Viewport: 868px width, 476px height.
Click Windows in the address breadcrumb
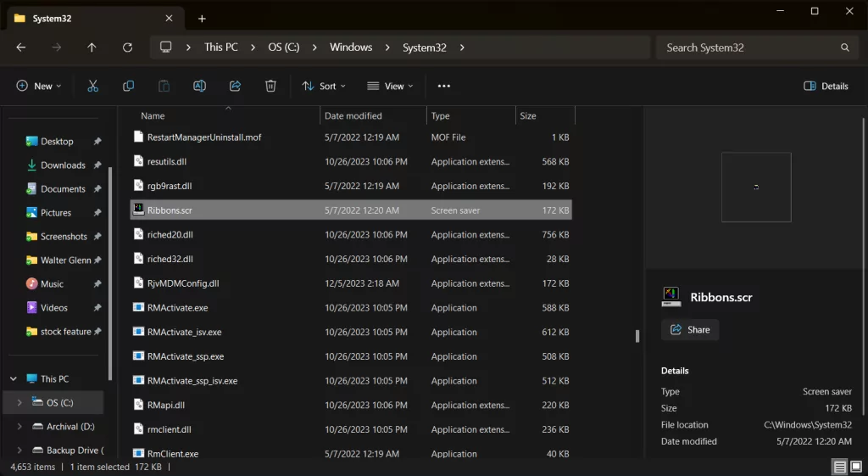coord(351,48)
